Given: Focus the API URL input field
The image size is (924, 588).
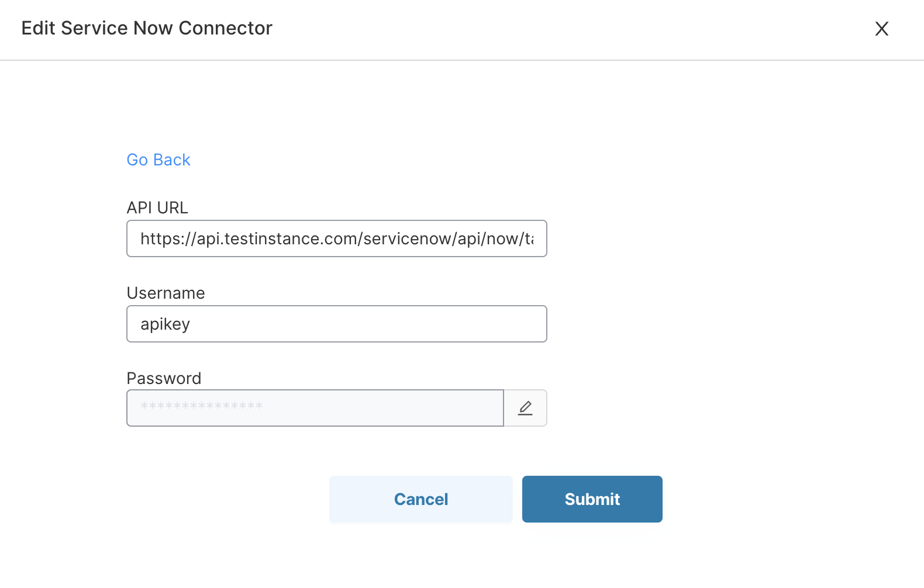Looking at the screenshot, I should pos(337,238).
